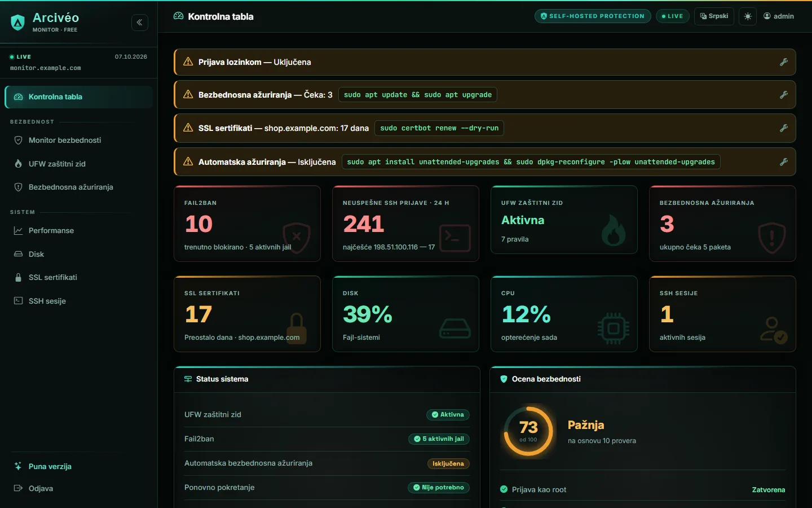Open Kontrolna tabla in the sidebar
The image size is (812, 508).
click(x=79, y=97)
